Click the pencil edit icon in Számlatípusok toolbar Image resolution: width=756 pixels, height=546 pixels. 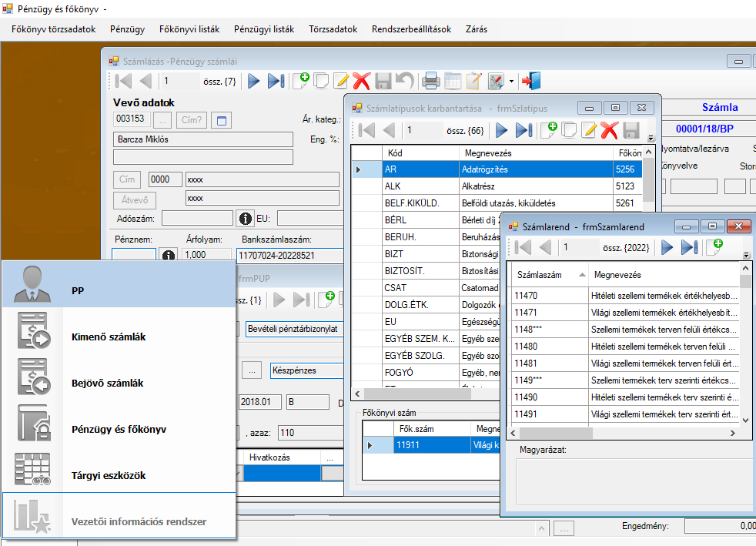coord(590,130)
